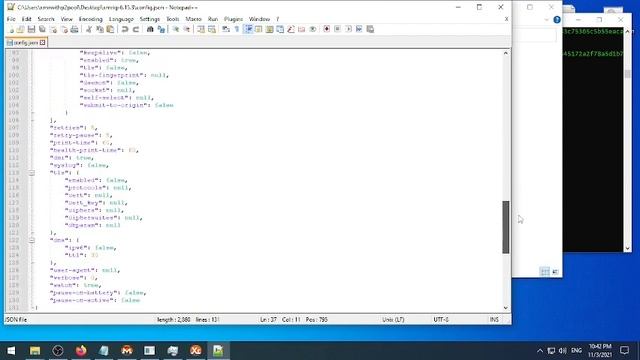Screen dimensions: 640x360
Task: Open the Windows Start menu
Action: (x=11, y=351)
